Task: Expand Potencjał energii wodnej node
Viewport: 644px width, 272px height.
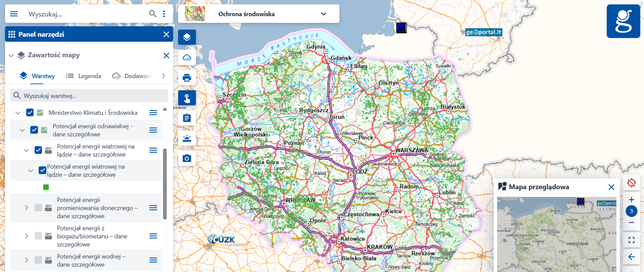Action: [x=26, y=260]
